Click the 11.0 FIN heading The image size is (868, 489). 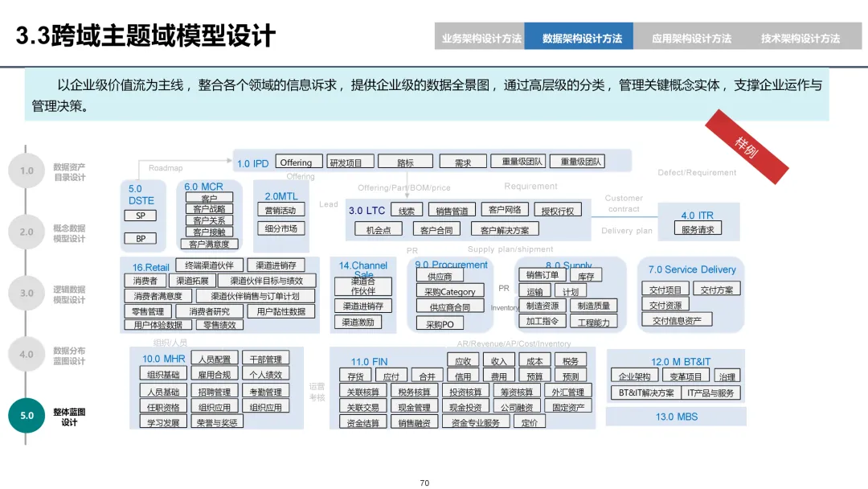click(369, 362)
